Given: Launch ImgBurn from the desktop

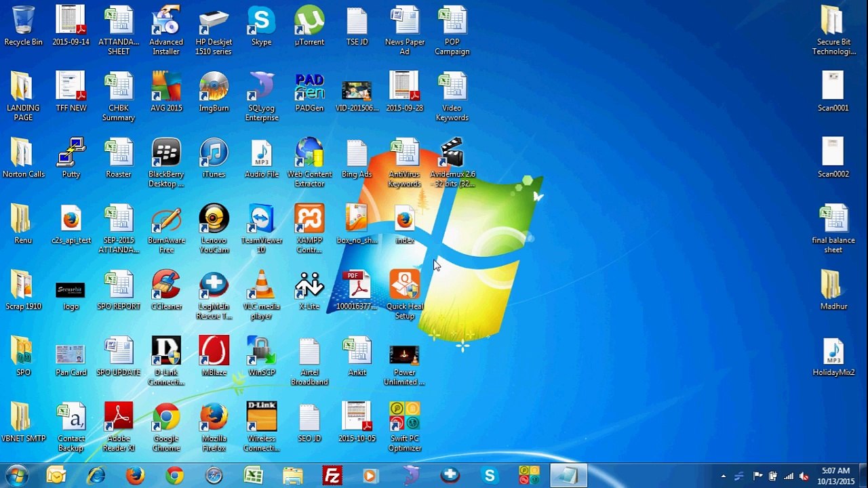Looking at the screenshot, I should [214, 91].
